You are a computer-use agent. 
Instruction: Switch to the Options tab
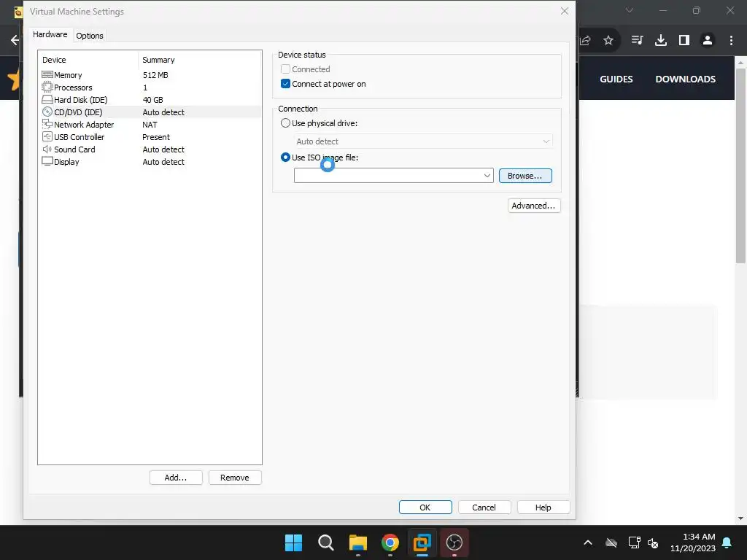pyautogui.click(x=90, y=36)
